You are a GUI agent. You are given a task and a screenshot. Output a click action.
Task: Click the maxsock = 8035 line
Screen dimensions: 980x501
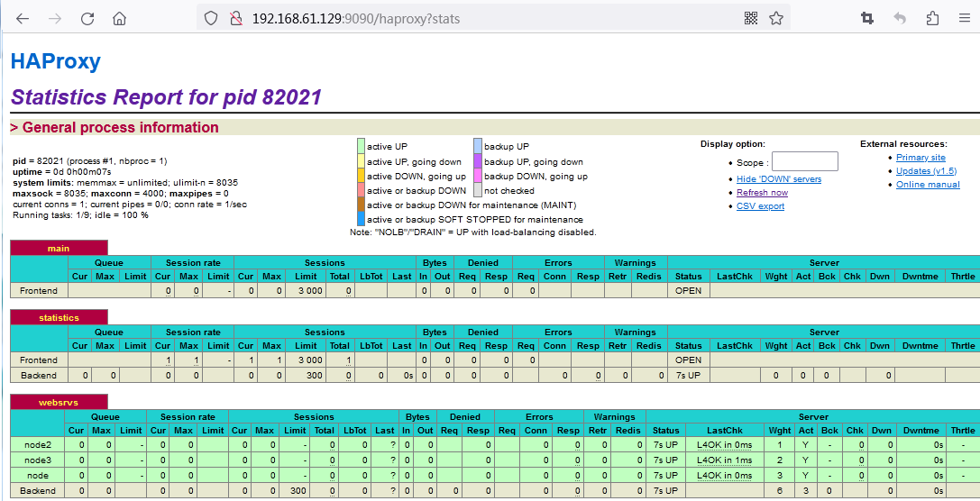coord(121,194)
